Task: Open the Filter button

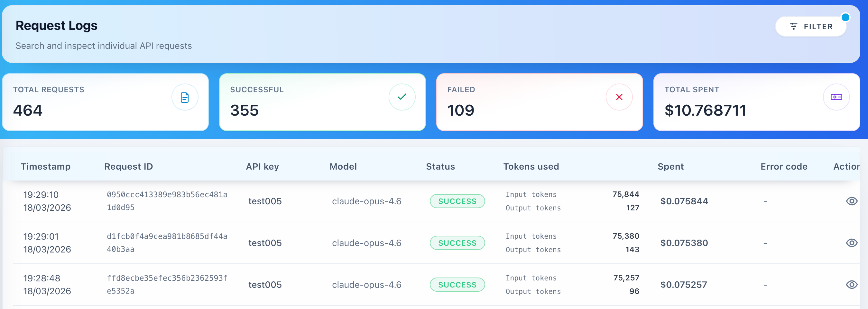Action: [811, 27]
